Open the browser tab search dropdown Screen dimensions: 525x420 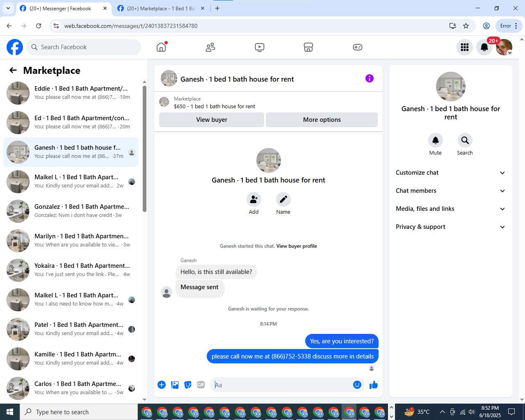pos(8,8)
